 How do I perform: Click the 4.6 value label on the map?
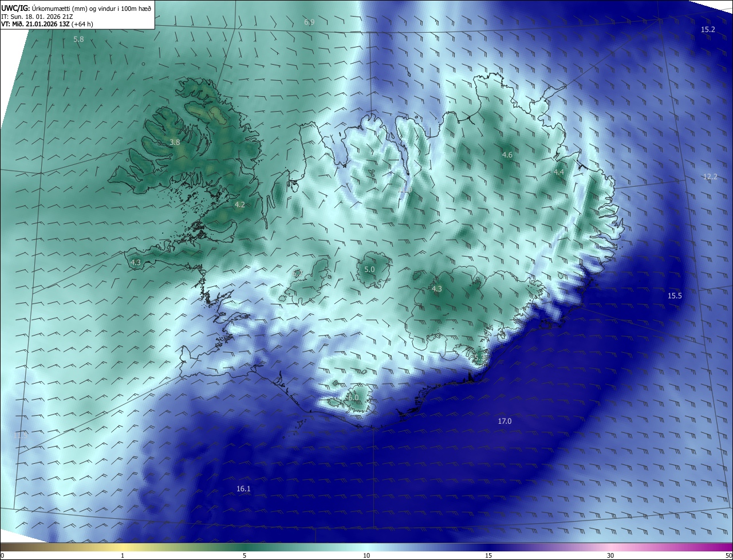[x=507, y=155]
